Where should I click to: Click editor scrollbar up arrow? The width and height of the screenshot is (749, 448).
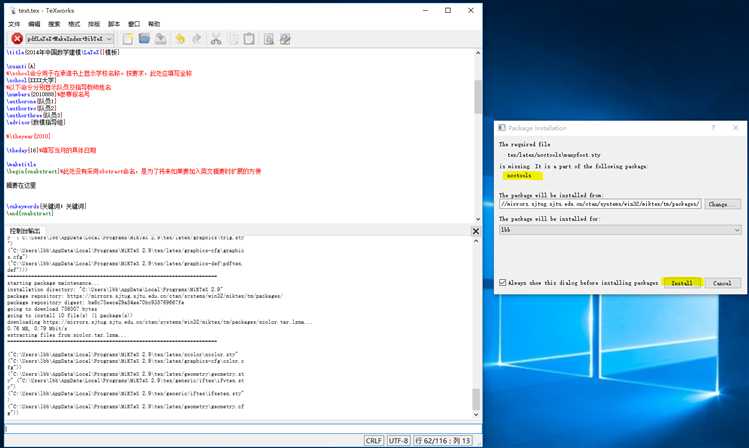click(x=478, y=53)
